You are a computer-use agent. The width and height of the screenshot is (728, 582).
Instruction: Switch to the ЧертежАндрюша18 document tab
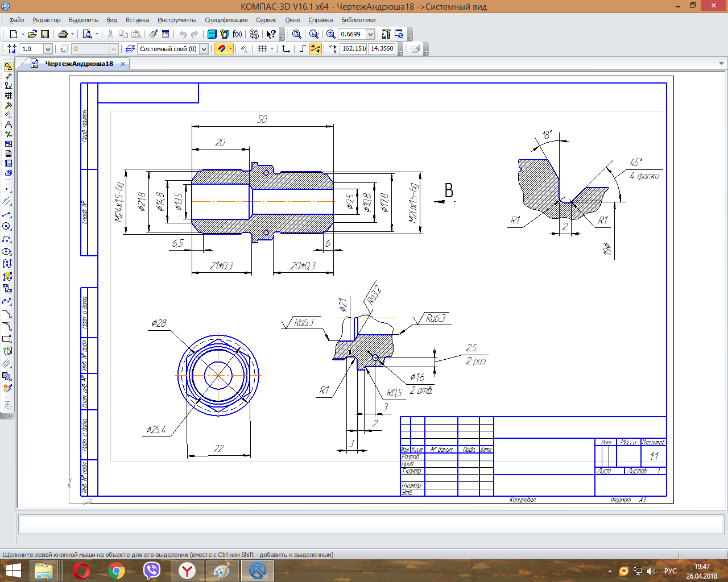(x=79, y=64)
